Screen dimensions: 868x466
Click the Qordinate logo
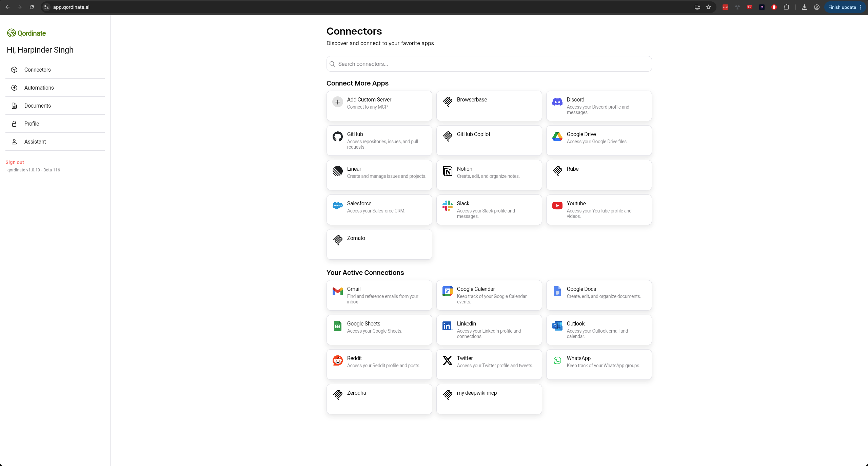click(26, 33)
